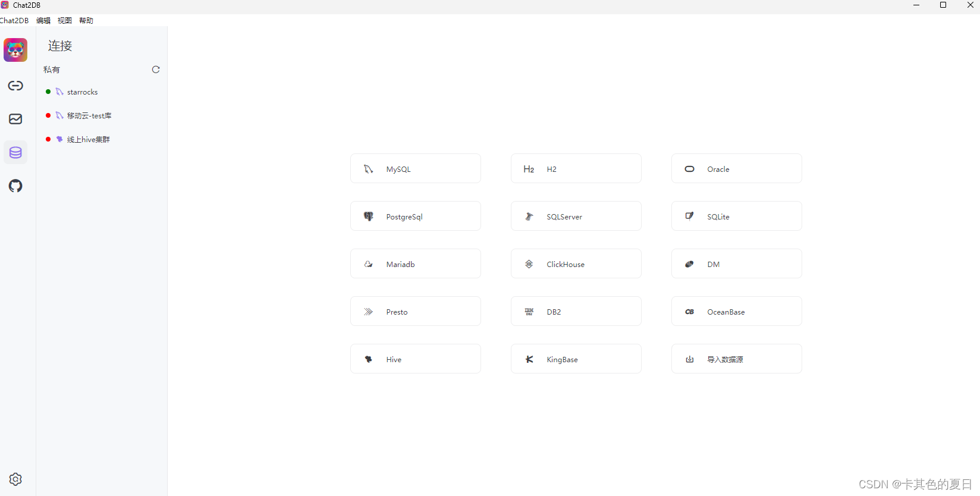This screenshot has width=980, height=496.
Task: Open settings gear at sidebar bottom
Action: click(15, 479)
